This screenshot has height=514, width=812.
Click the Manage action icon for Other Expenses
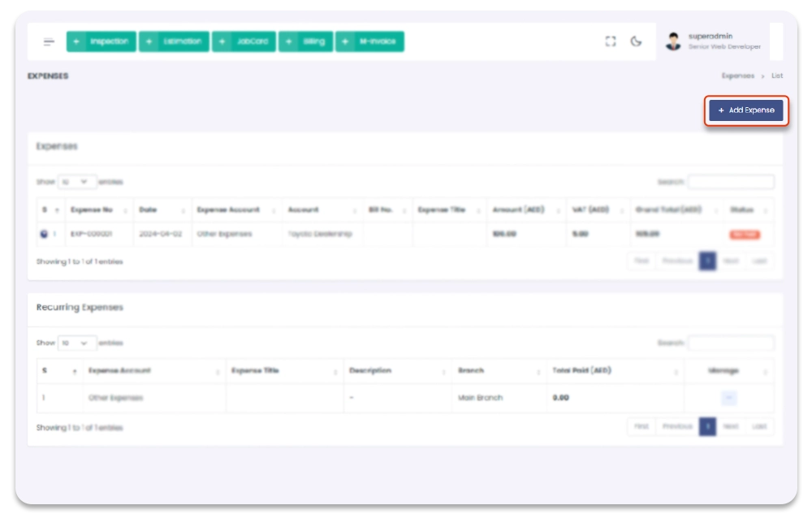(728, 398)
